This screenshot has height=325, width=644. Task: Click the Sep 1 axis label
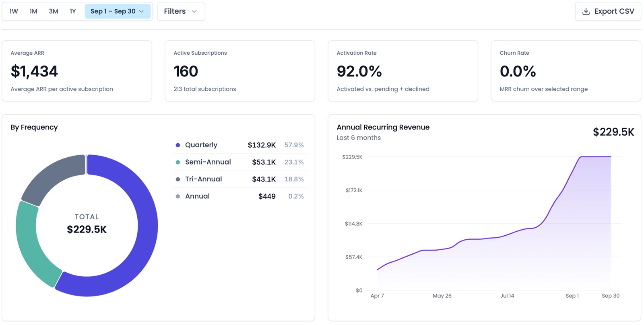tap(572, 296)
